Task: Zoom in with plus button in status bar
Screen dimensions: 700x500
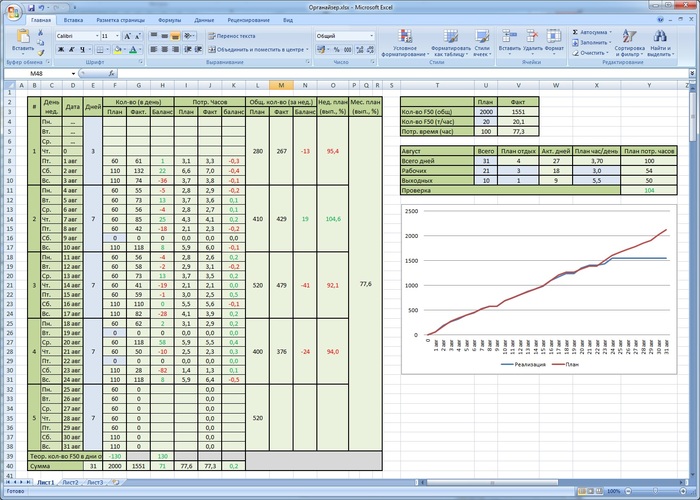Action: pyautogui.click(x=683, y=491)
